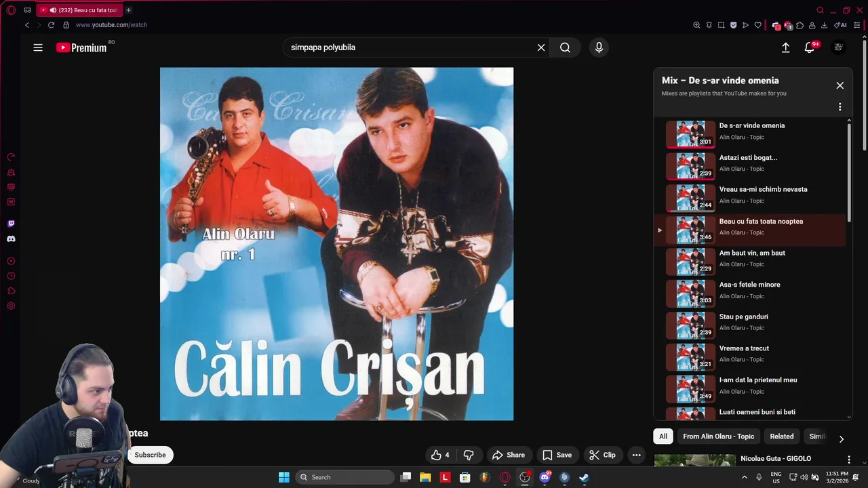Screen dimensions: 868x488
Task: Show hidden system tray icons chevron
Action: (745, 477)
